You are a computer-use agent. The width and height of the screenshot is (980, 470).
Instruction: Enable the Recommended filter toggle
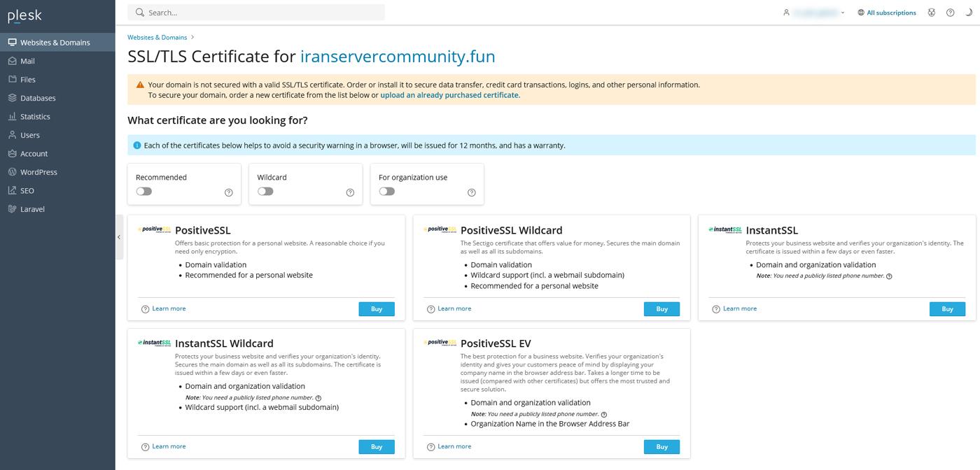(x=144, y=192)
